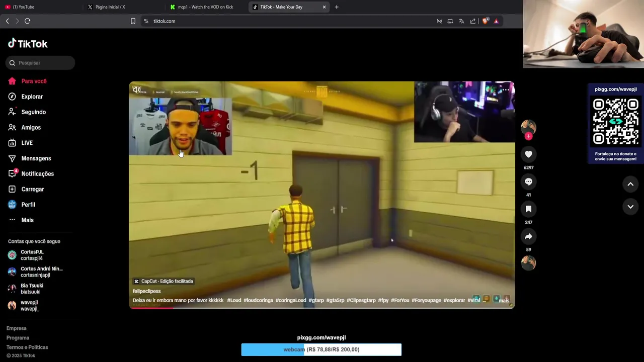The image size is (644, 362).
Task: Focus the Pesquisar search field
Action: pyautogui.click(x=40, y=63)
